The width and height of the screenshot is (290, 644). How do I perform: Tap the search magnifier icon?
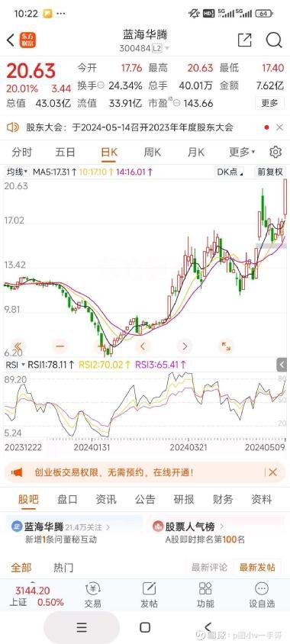tap(274, 40)
